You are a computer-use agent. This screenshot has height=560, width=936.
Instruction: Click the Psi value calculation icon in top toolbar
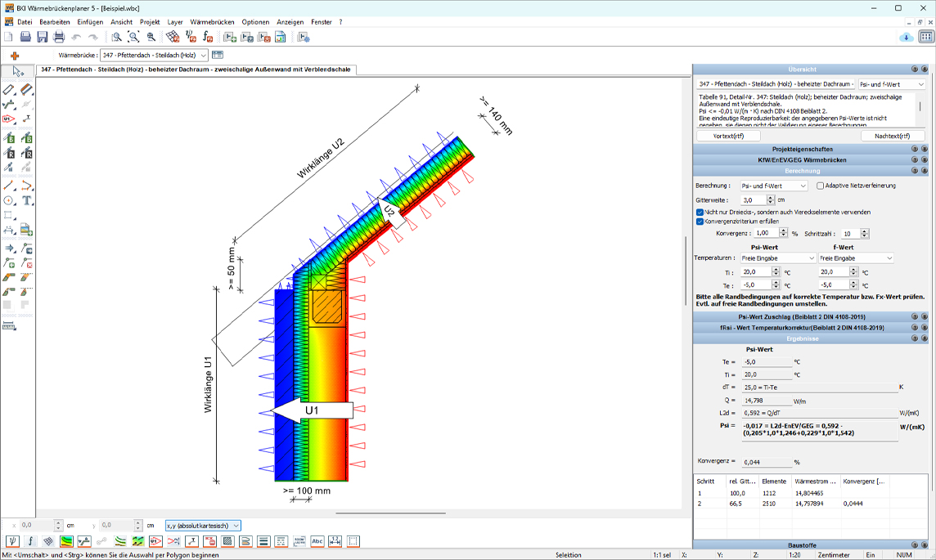point(191,37)
